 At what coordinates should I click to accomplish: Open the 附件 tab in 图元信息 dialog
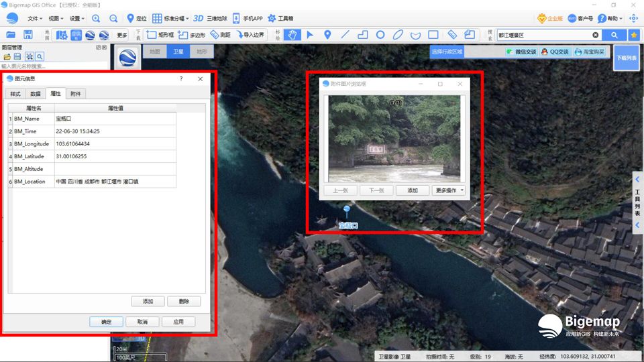pos(76,94)
